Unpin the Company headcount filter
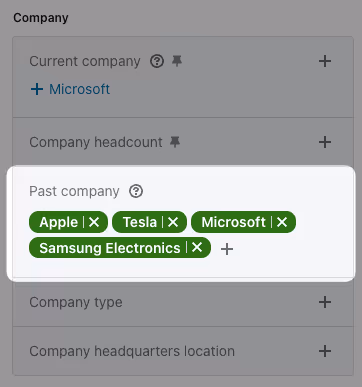 [175, 142]
